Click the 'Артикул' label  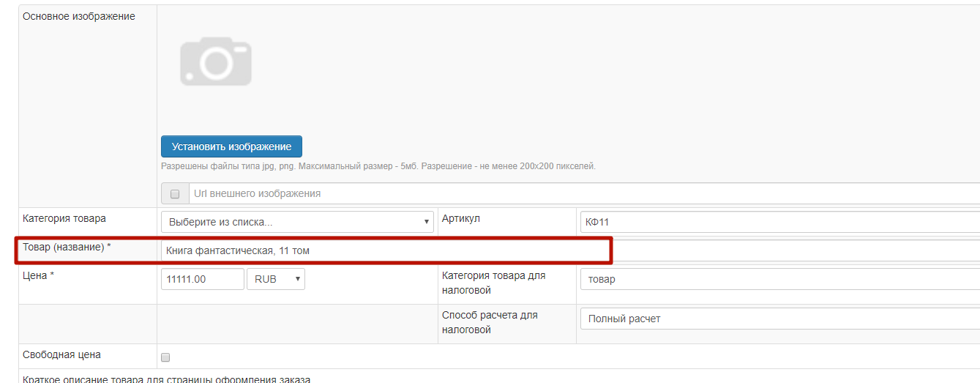[x=461, y=218]
